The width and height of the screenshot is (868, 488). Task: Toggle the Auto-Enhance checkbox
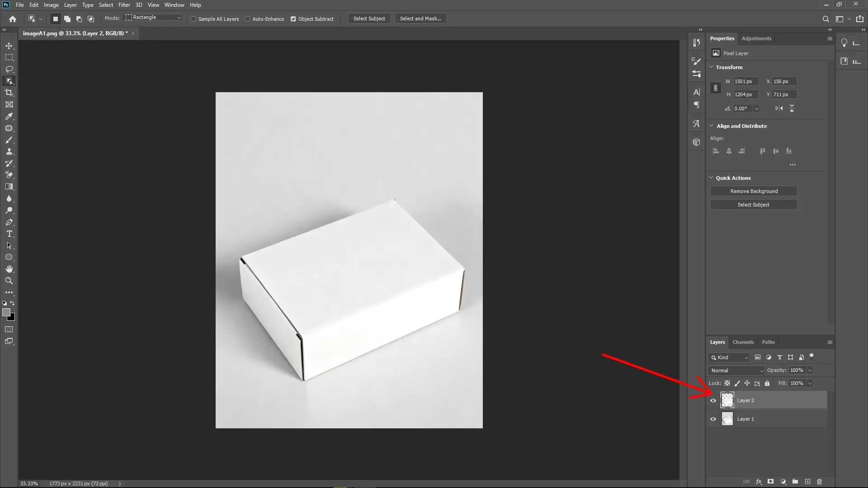(248, 19)
